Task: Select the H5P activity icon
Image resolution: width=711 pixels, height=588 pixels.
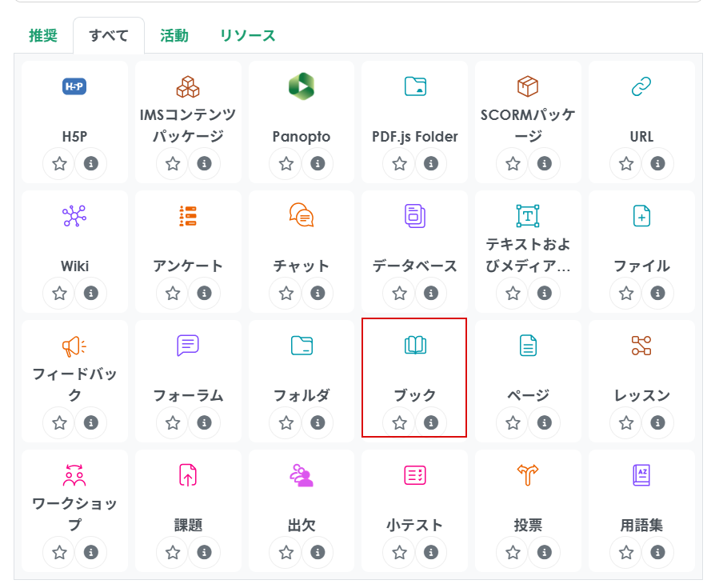Action: [x=74, y=86]
